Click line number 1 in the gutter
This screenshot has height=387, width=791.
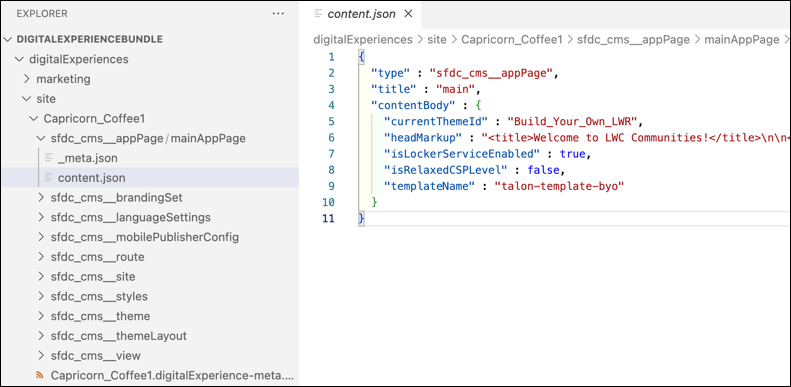coord(331,57)
